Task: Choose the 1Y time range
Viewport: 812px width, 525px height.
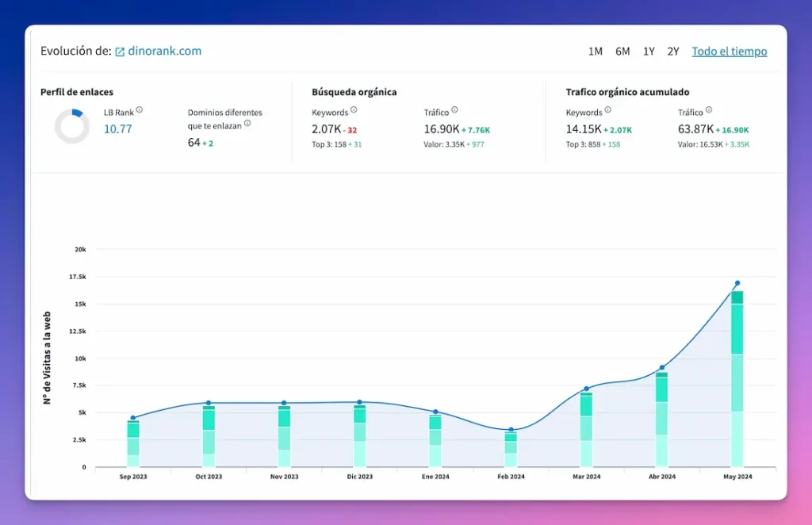Action: (649, 52)
